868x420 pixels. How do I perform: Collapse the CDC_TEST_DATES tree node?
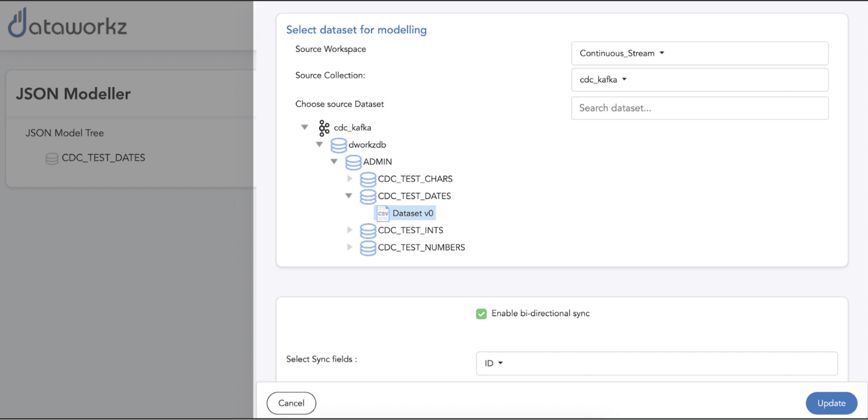(x=349, y=196)
